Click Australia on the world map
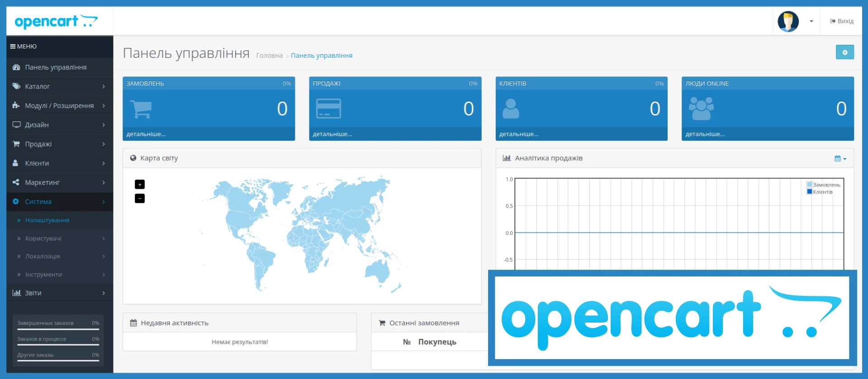 pyautogui.click(x=378, y=271)
